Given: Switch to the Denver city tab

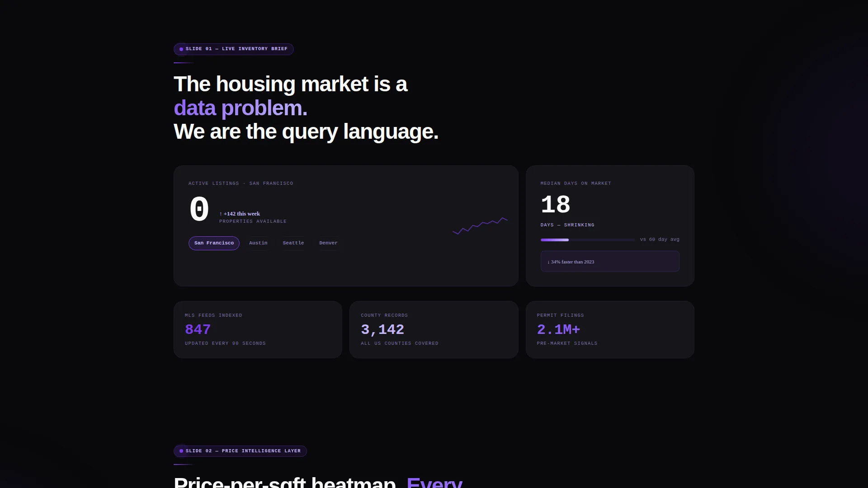Looking at the screenshot, I should tap(328, 243).
